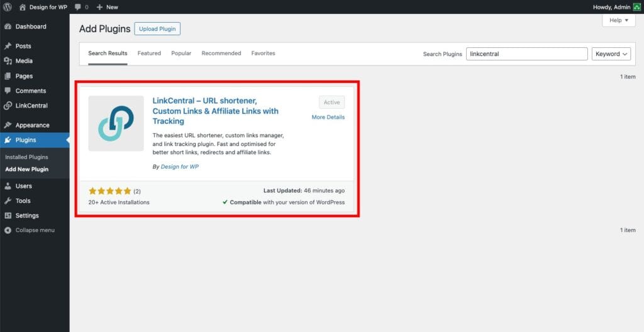Viewport: 644px width, 332px height.
Task: Open the Appearance menu label
Action: (33, 125)
